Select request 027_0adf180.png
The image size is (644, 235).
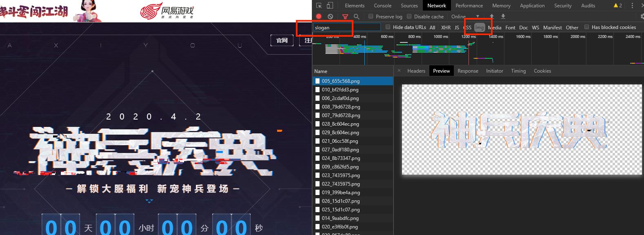click(353, 149)
